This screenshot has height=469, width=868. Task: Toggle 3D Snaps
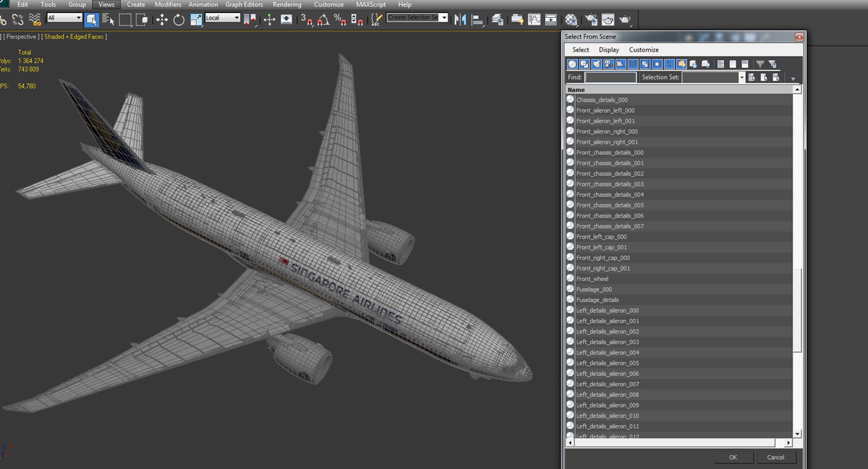tap(307, 19)
